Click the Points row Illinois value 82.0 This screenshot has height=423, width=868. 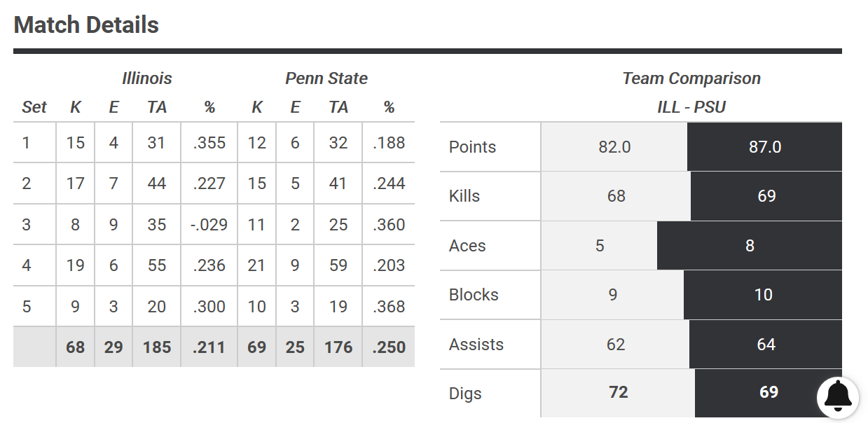[614, 147]
